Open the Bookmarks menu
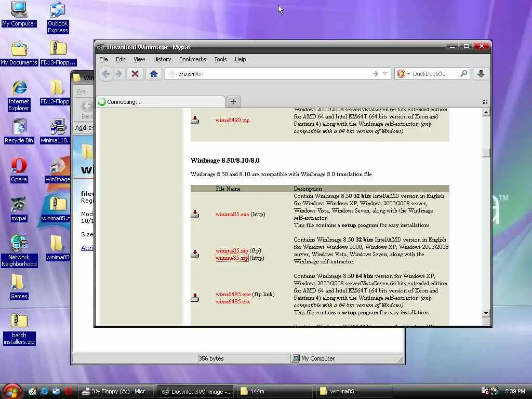The width and height of the screenshot is (532, 399). click(x=192, y=59)
